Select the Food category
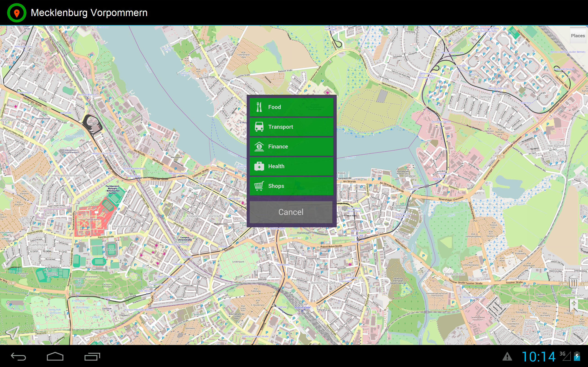Screen dimensions: 588x367 (x=291, y=107)
